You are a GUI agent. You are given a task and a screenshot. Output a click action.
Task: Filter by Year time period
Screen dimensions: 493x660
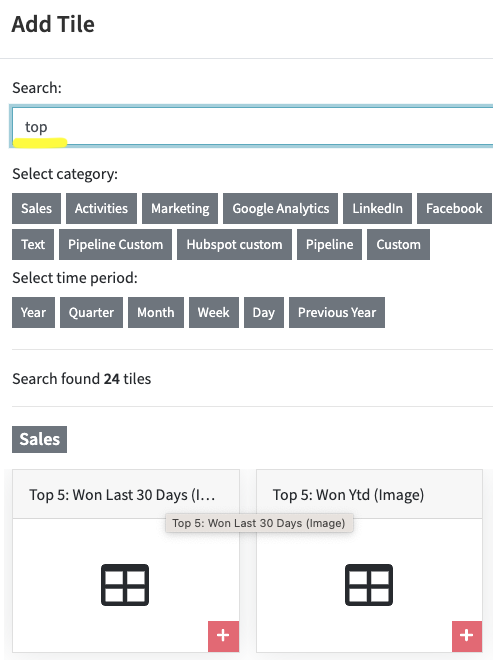[33, 312]
